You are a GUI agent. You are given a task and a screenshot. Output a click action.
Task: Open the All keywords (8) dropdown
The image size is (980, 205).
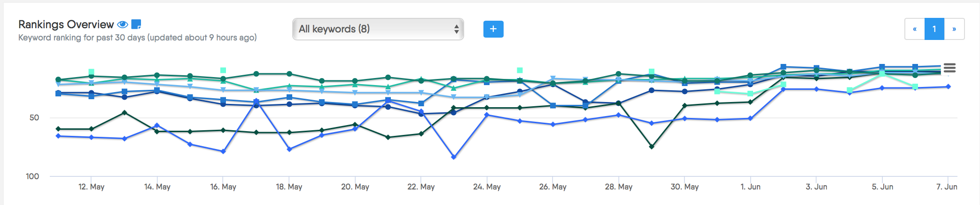(x=378, y=29)
